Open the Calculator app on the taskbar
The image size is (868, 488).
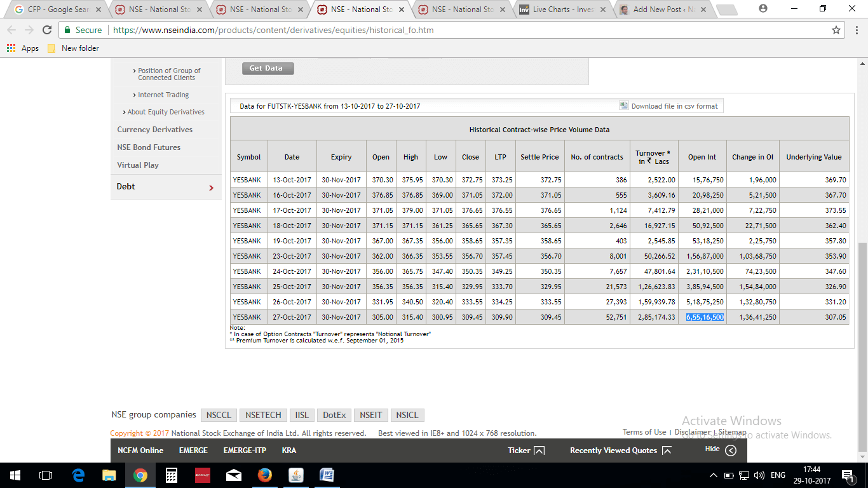coord(172,475)
